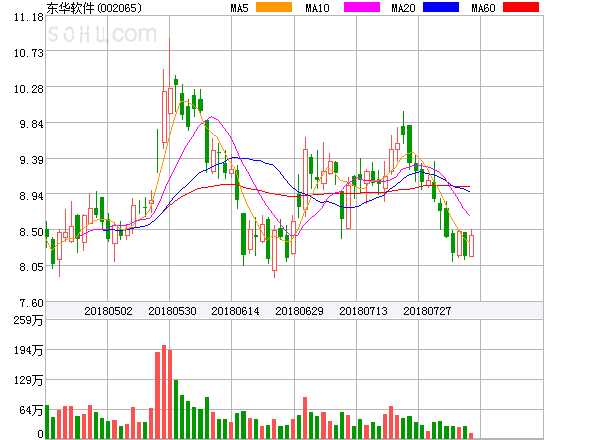
Task: Click the 8.05 price axis label
Action: pyautogui.click(x=31, y=267)
